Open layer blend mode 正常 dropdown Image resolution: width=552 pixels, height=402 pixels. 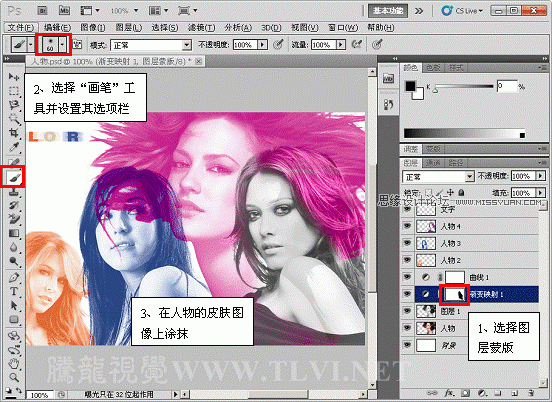click(x=470, y=176)
